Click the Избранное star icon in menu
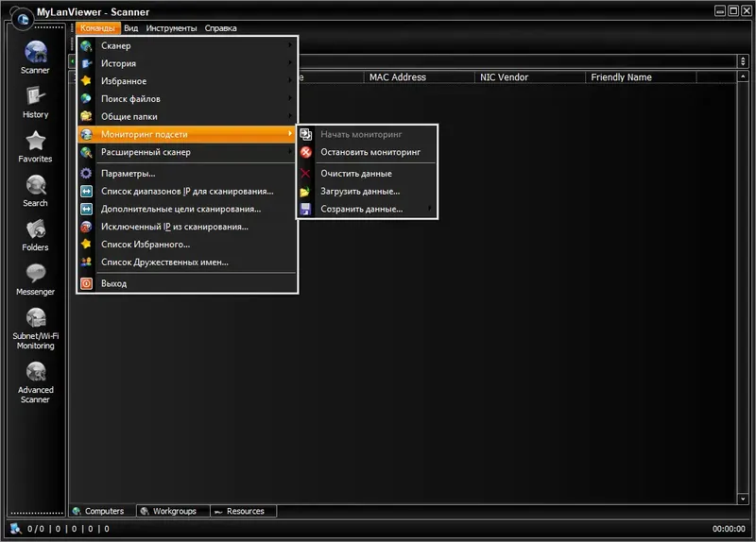 pos(86,81)
